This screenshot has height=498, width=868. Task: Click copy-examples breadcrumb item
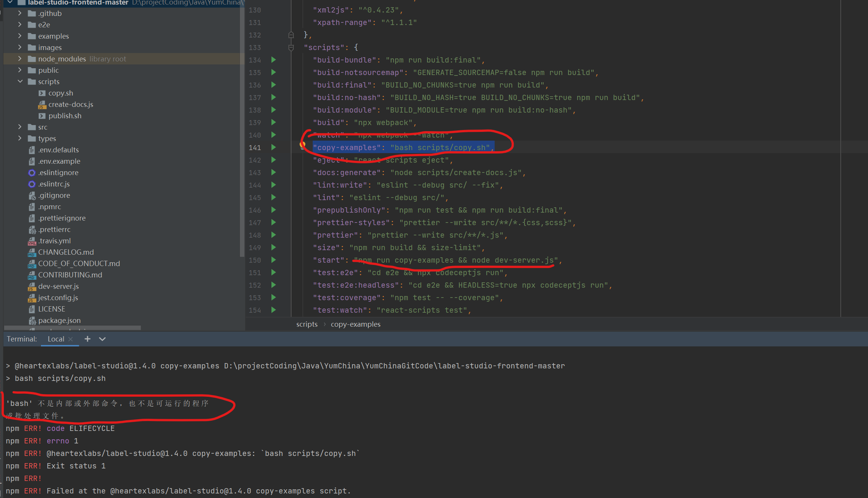pyautogui.click(x=355, y=324)
